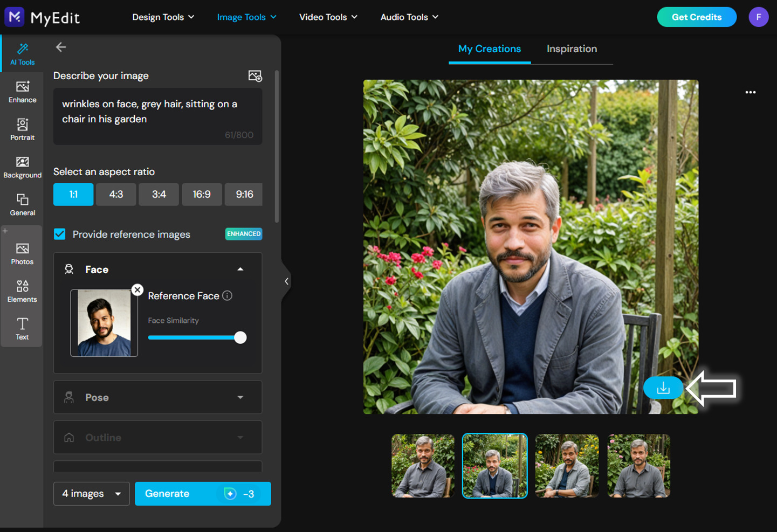
Task: Open the three-dot options menu
Action: 750,92
